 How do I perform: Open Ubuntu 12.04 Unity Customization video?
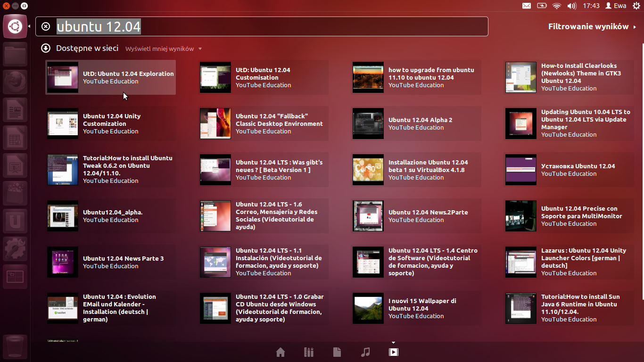[111, 123]
